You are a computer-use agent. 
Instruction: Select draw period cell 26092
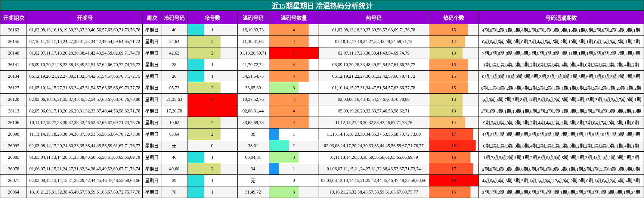(x=13, y=146)
